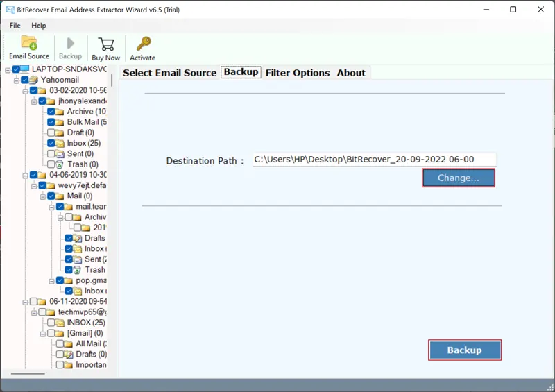Image resolution: width=555 pixels, height=392 pixels.
Task: Click the Destination Path text field
Action: tap(374, 160)
